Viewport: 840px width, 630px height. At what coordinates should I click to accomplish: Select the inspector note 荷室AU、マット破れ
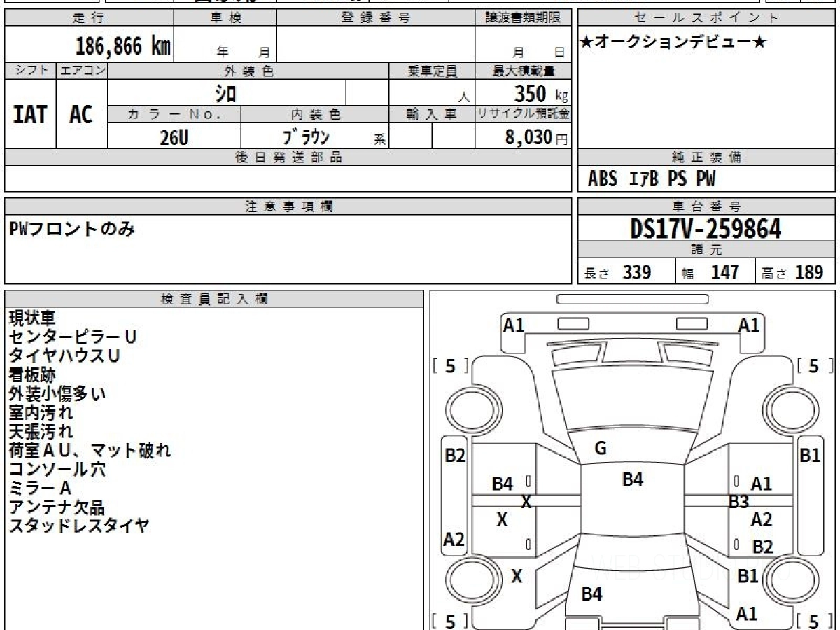tap(90, 450)
